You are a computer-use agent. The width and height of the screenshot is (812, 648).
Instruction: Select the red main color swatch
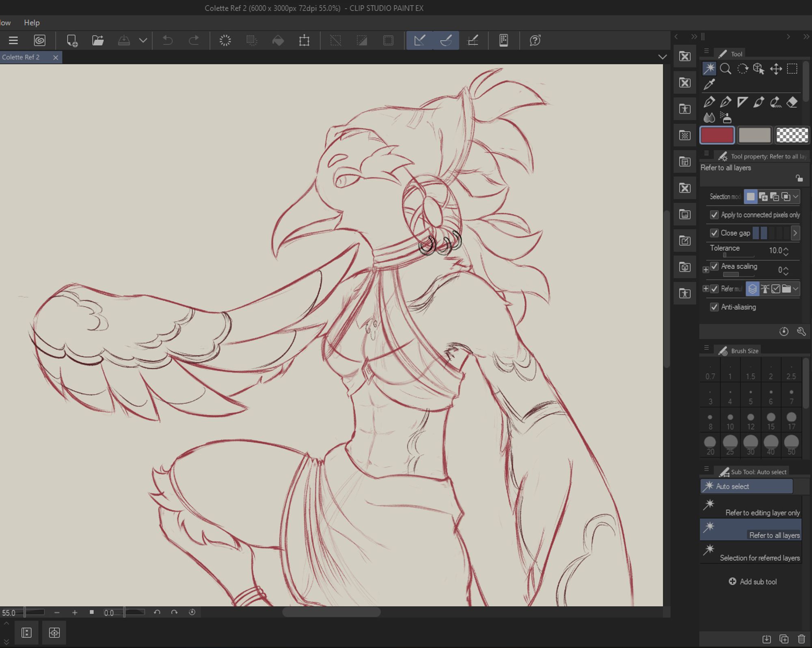tap(717, 135)
